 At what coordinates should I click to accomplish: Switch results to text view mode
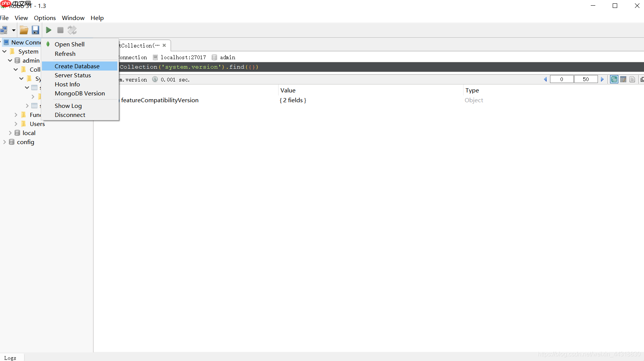pos(632,79)
